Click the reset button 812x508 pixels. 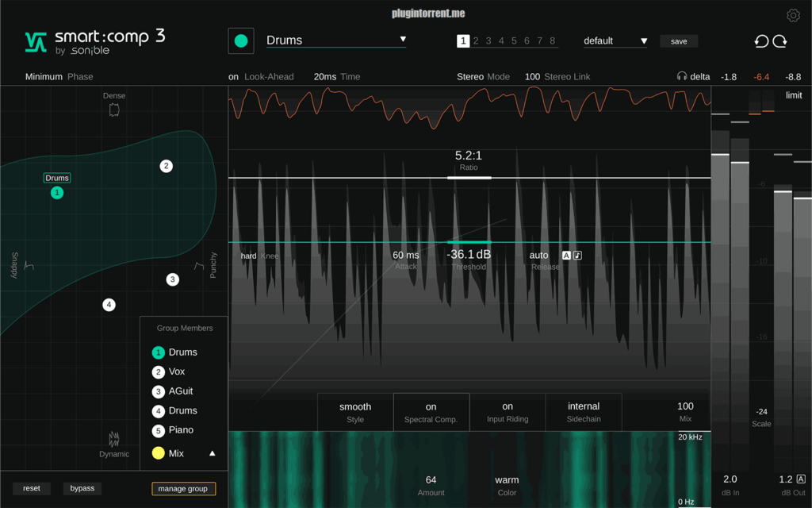32,488
